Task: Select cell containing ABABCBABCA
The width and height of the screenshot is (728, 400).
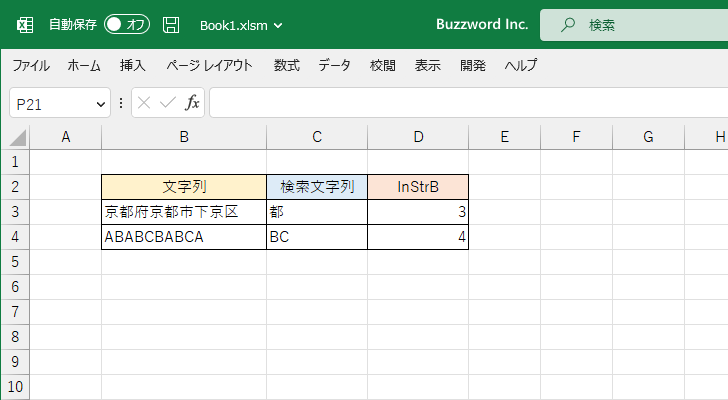Action: click(184, 237)
